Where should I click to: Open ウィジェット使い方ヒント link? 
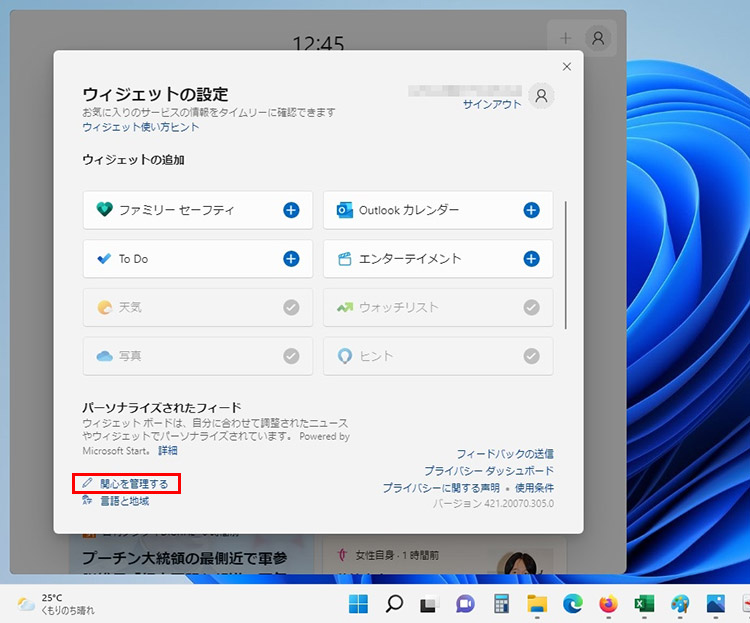point(140,127)
